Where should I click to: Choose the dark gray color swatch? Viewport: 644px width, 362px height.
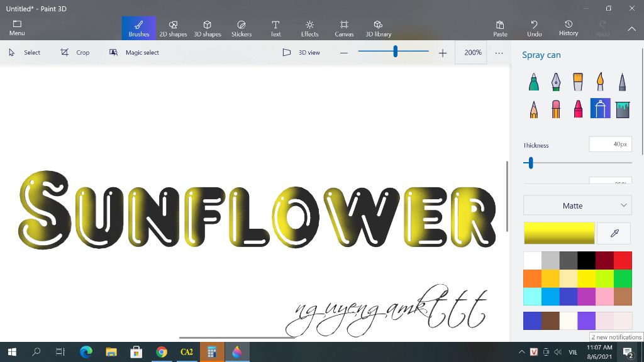[569, 261]
